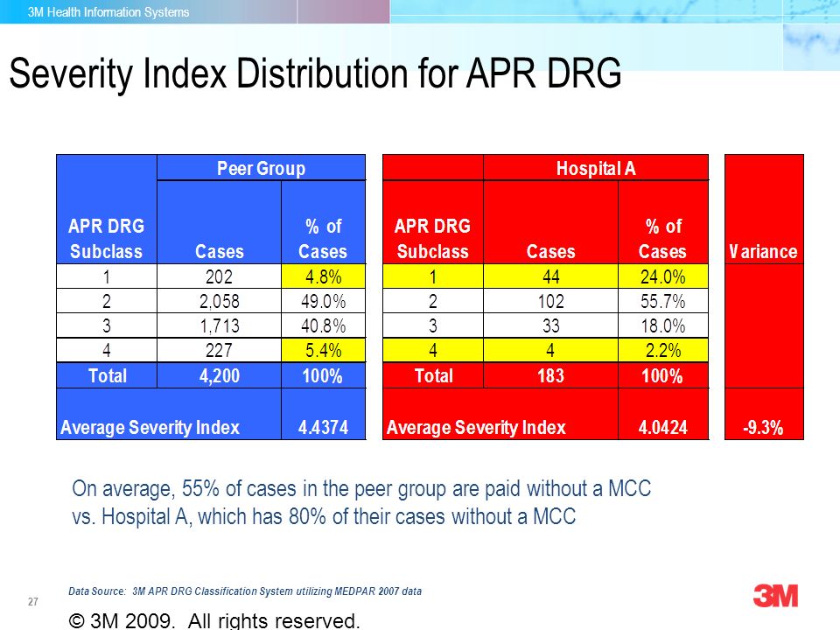This screenshot has height=630, width=840.
Task: Click the yellow 5.4% cell
Action: click(x=324, y=350)
